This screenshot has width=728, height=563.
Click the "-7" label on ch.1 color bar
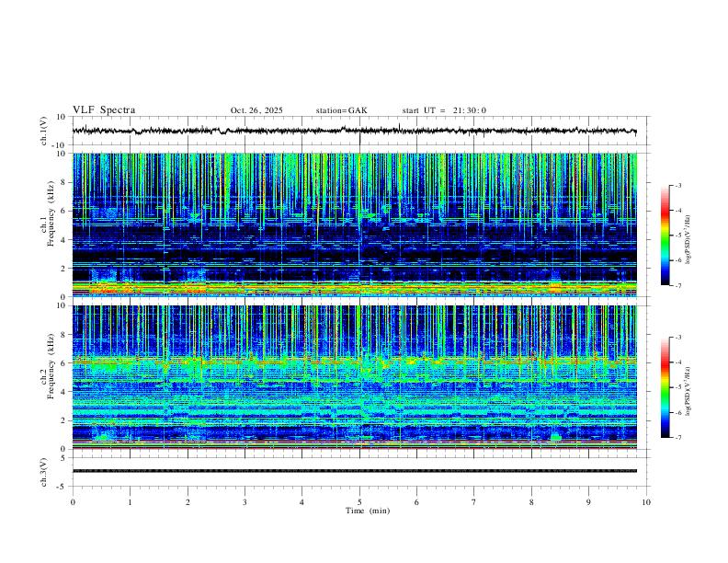coord(678,285)
